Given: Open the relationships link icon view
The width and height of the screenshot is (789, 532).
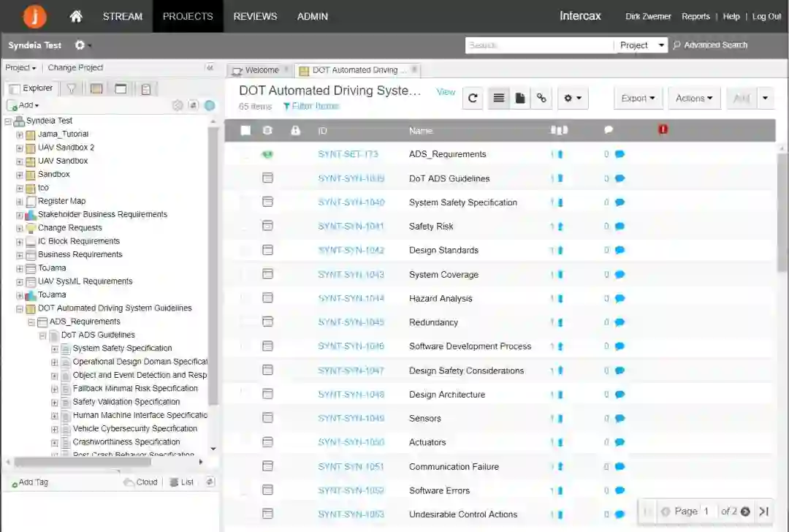Looking at the screenshot, I should pyautogui.click(x=541, y=98).
